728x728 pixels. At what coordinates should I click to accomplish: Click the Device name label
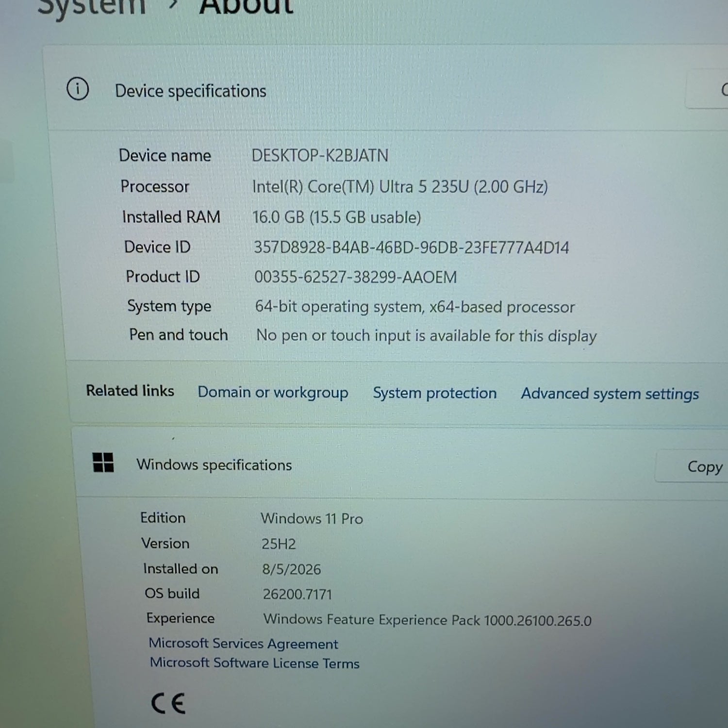click(165, 156)
